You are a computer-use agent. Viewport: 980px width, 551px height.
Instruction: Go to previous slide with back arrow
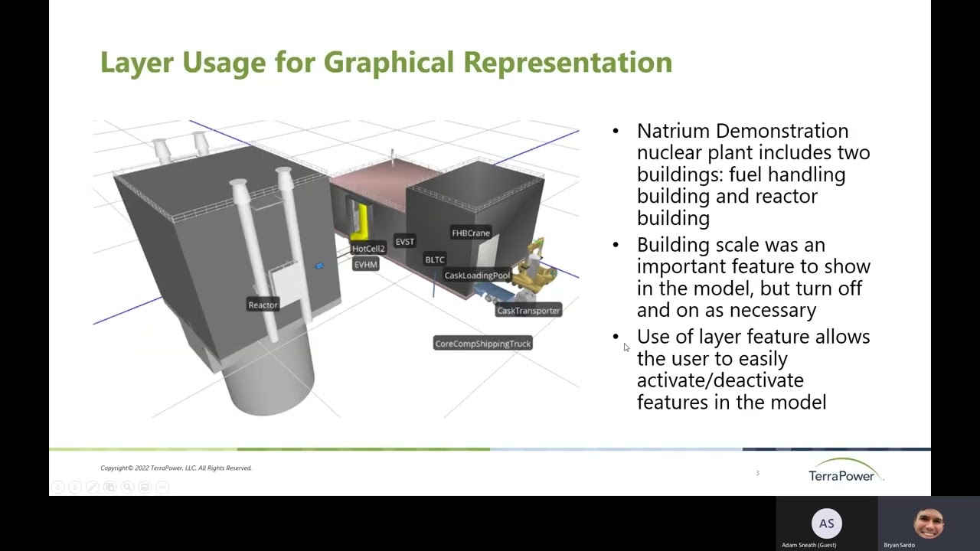point(57,487)
